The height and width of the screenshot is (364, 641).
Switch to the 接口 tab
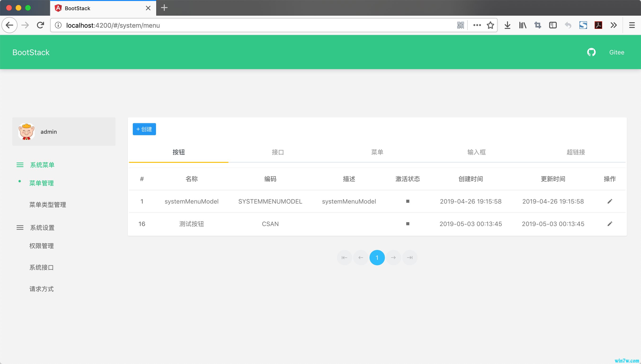pos(278,152)
